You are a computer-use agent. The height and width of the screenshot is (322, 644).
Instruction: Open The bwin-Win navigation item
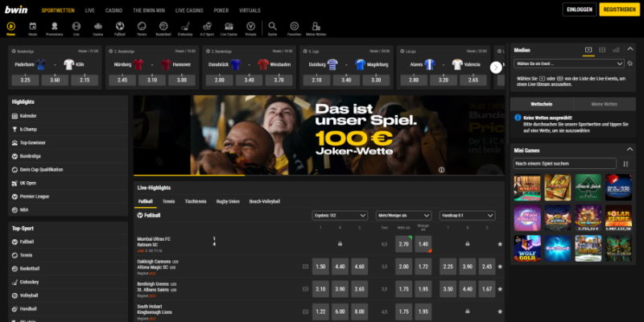coord(149,10)
